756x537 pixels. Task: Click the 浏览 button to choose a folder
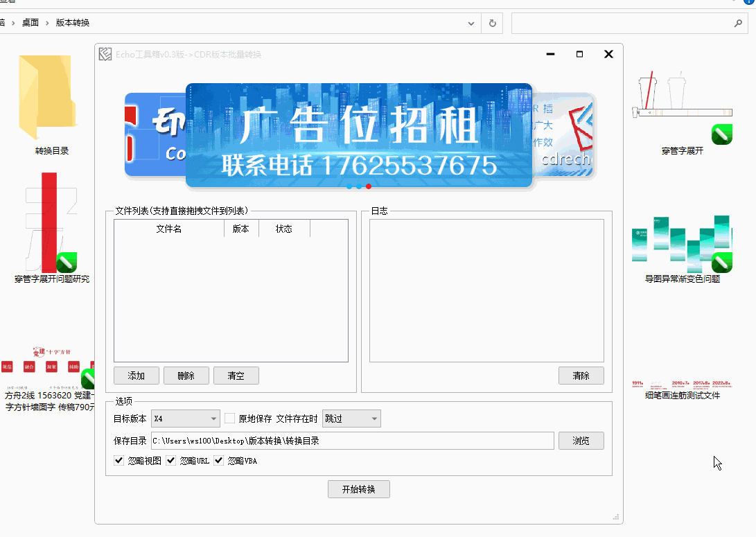581,441
